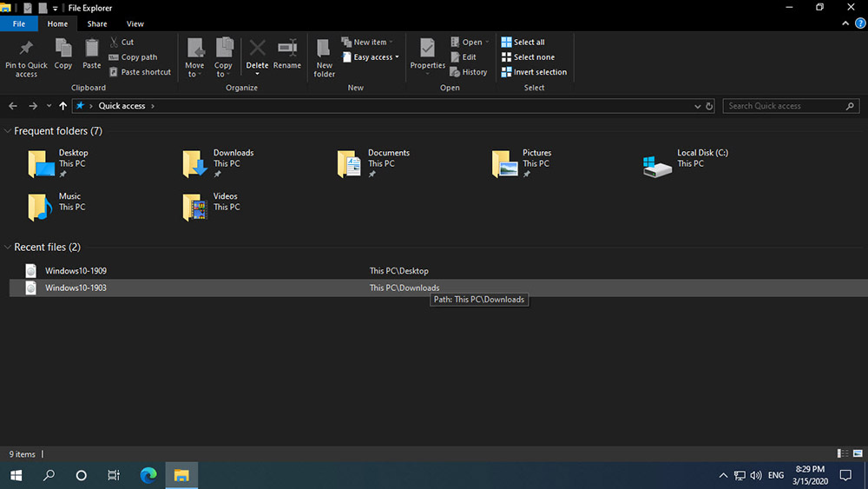Open the volume control in tray
This screenshot has width=868, height=489.
pyautogui.click(x=756, y=475)
